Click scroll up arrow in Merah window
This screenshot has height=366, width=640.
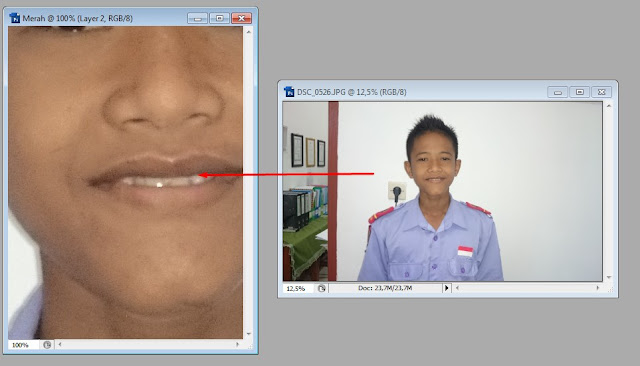click(249, 31)
